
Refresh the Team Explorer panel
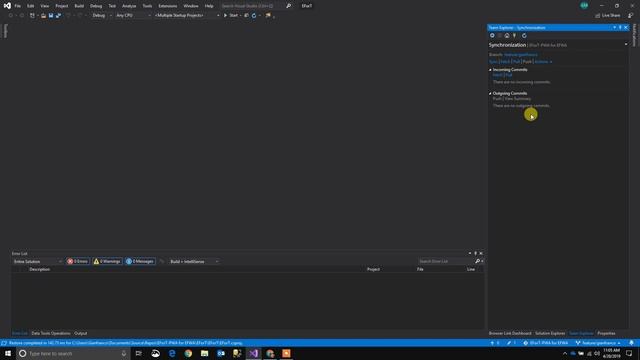coord(524,36)
